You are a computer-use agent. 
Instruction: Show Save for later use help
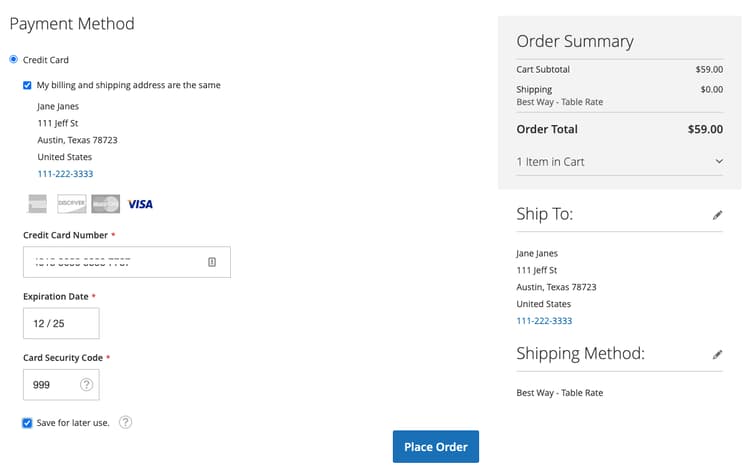(x=125, y=422)
